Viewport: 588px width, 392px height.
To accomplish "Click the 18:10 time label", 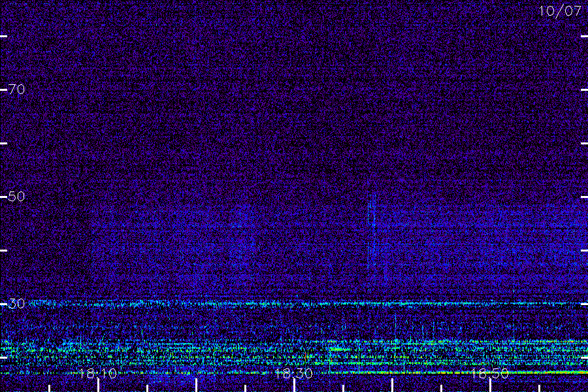I will [x=97, y=373].
